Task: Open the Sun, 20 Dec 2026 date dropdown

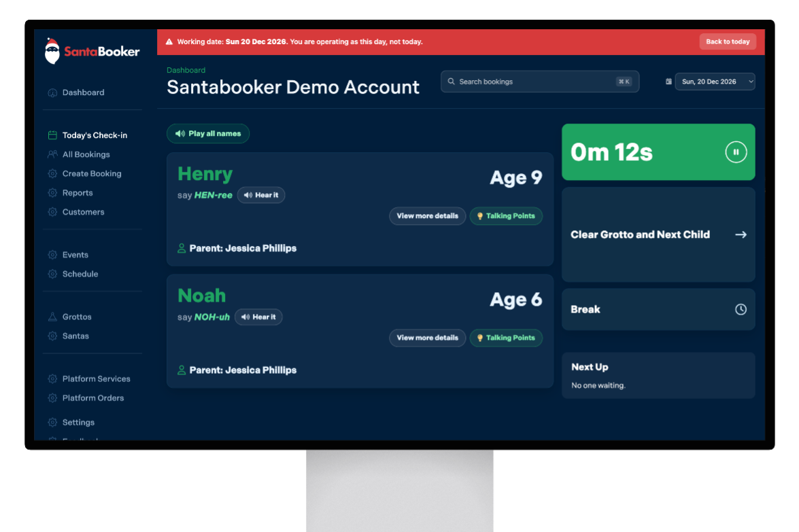Action: 715,82
